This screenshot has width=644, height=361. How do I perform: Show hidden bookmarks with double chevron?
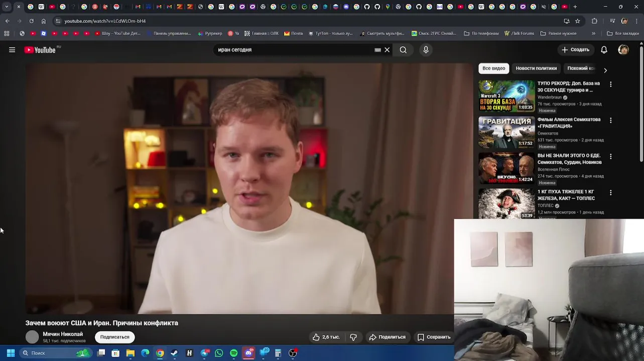(x=593, y=34)
